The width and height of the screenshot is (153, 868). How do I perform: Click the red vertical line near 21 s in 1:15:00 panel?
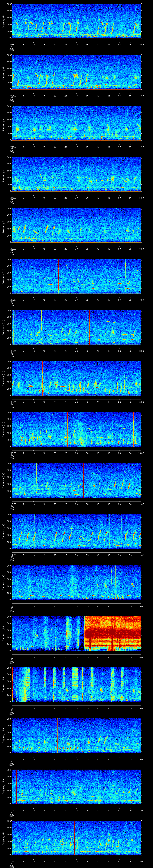[58, 736]
